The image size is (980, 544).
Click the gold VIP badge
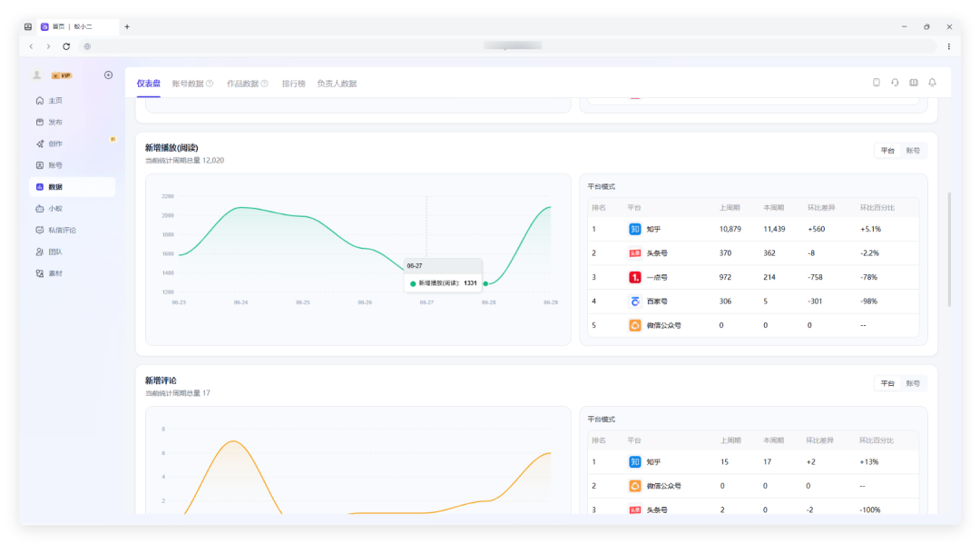[62, 75]
